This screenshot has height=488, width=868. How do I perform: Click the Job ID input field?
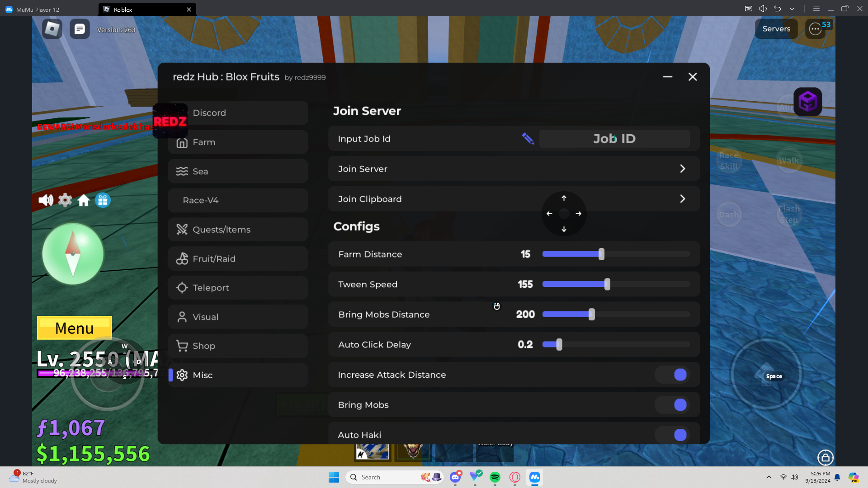(614, 139)
